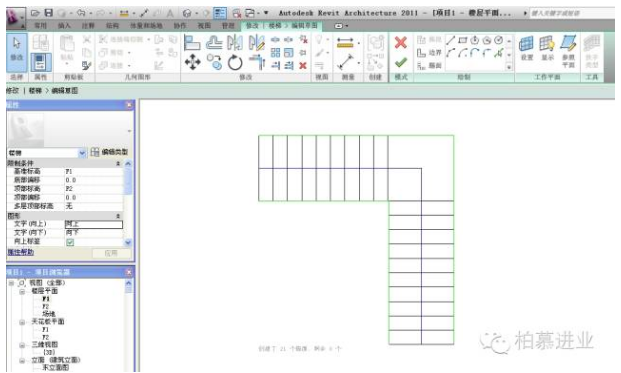Collapse the Graphics section in the properties panel
This screenshot has width=621, height=373.
click(x=118, y=216)
